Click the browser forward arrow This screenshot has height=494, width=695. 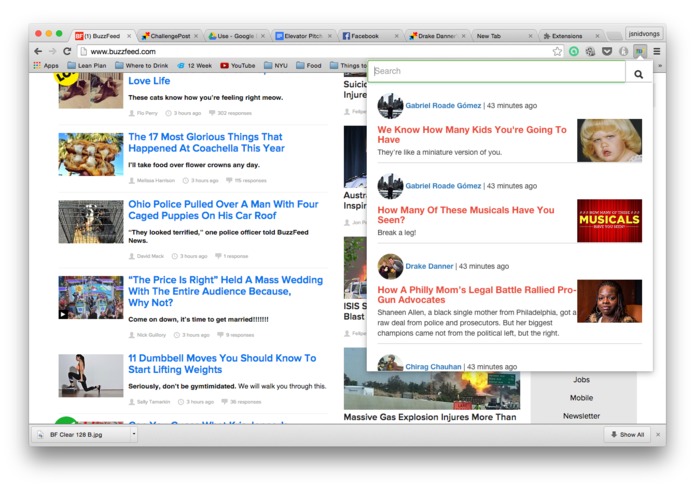click(x=52, y=51)
